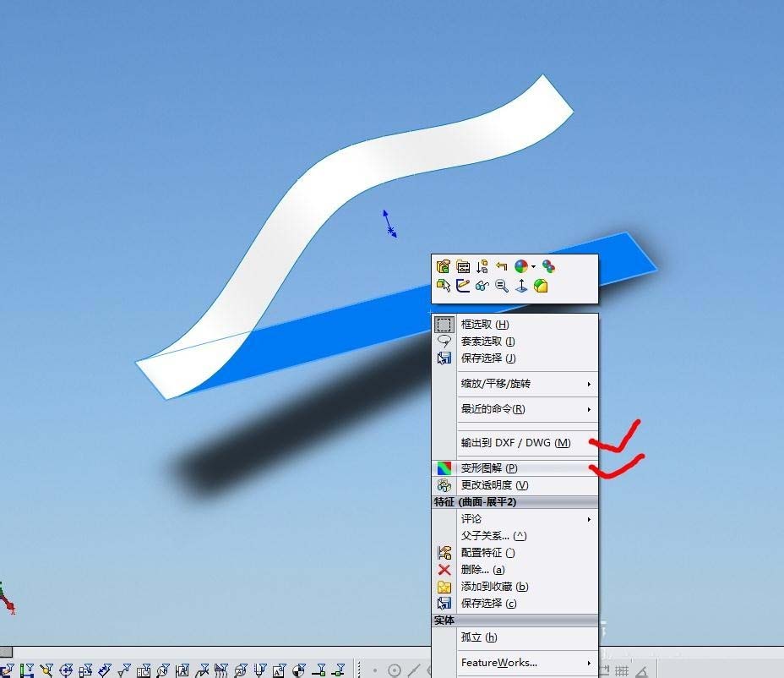Expand the 评论 submenu

click(515, 519)
